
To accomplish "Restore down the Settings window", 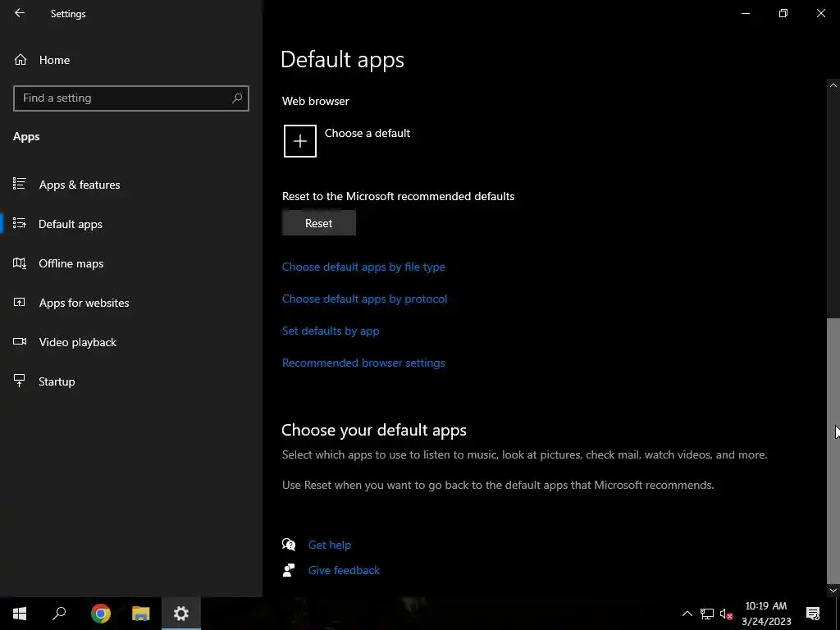I will [x=783, y=13].
